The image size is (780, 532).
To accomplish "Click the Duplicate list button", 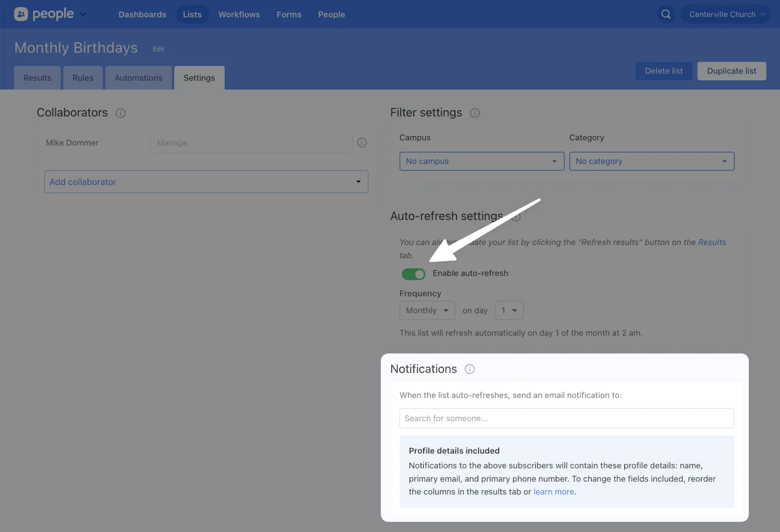I will coord(731,71).
